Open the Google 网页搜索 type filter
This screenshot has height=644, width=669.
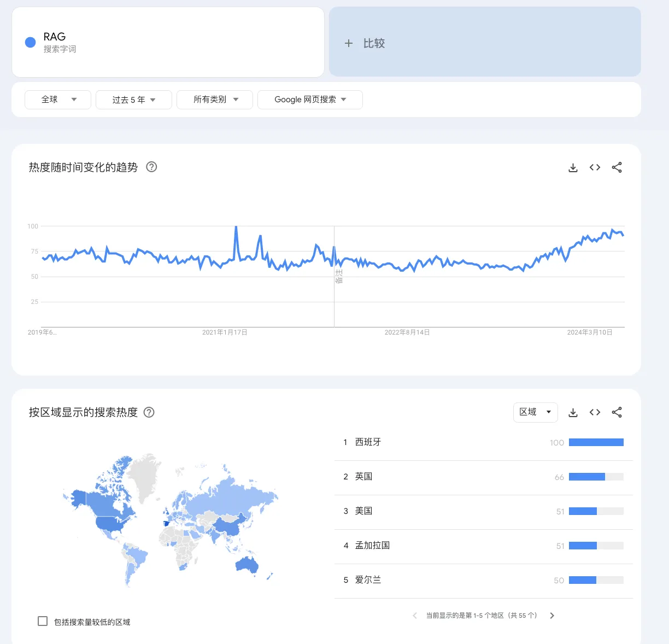point(310,99)
